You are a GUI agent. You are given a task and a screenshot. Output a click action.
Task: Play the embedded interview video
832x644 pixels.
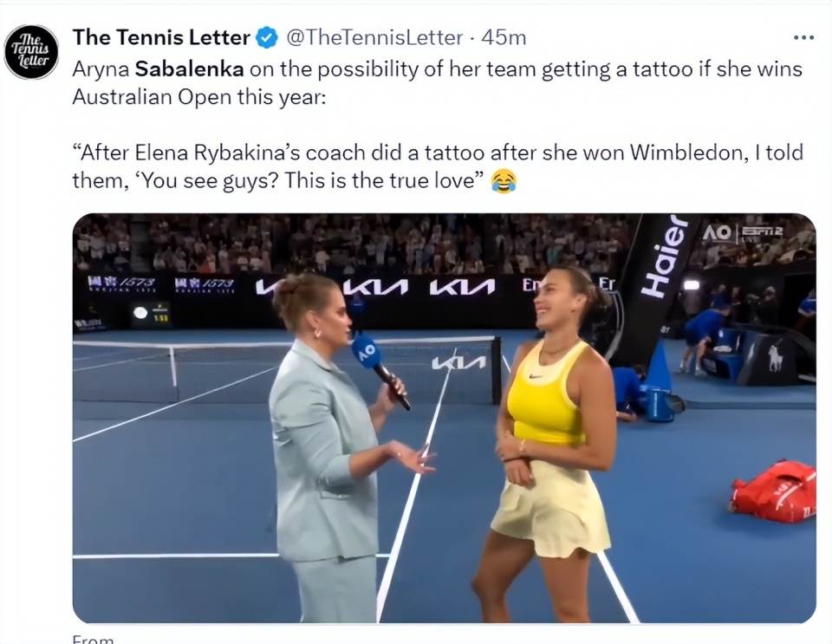pos(444,418)
